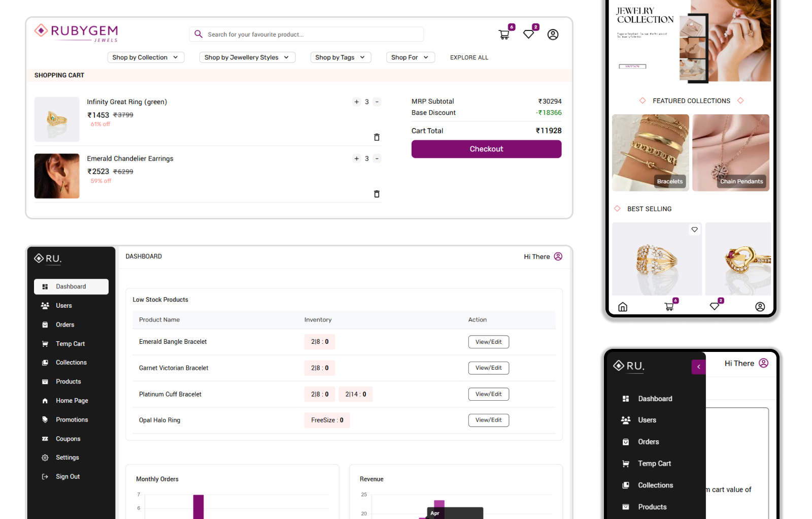This screenshot has height=519, width=812.
Task: Click the RubyGem Jewels logo
Action: (x=76, y=33)
